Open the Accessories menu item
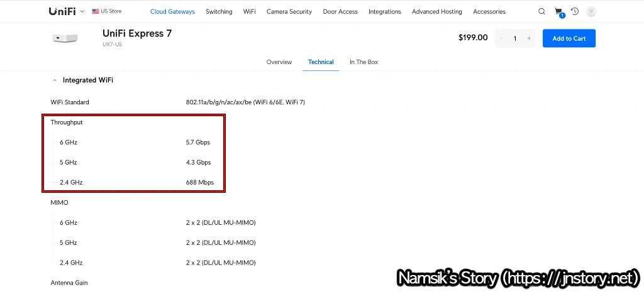Viewport: 644px width, 292px height. tap(489, 11)
